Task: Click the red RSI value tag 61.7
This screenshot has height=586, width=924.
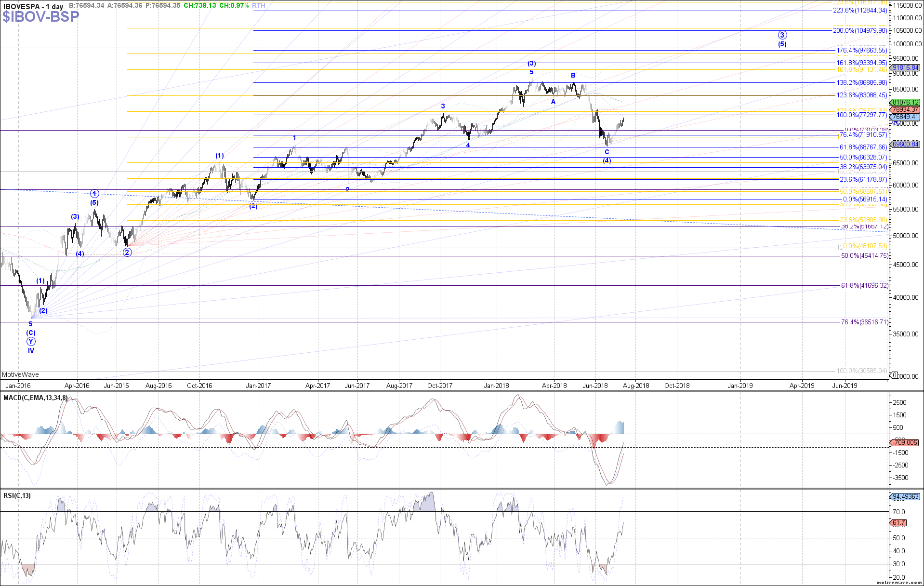Action: tap(899, 522)
